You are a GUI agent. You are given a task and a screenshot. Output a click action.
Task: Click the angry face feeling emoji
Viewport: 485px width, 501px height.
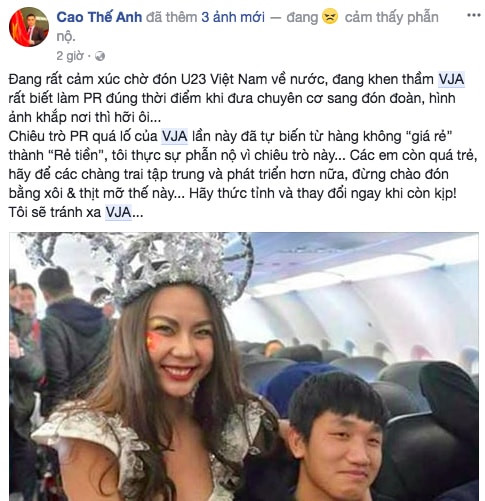pos(330,16)
